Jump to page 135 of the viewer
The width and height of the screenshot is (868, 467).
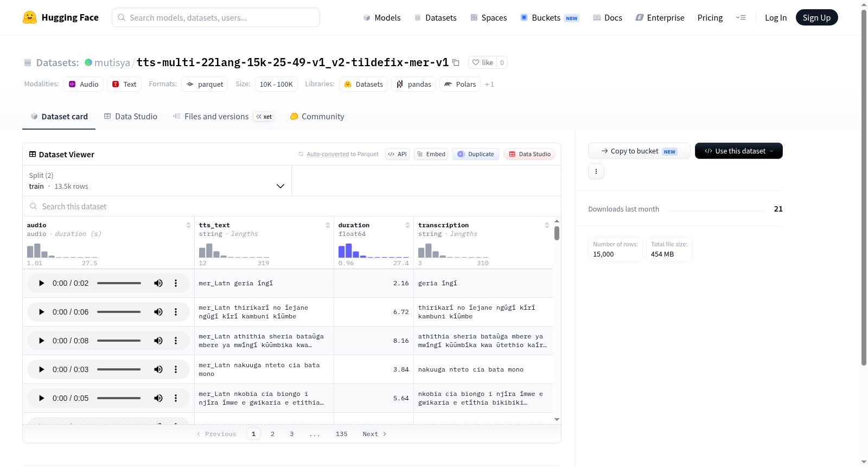[341, 434]
